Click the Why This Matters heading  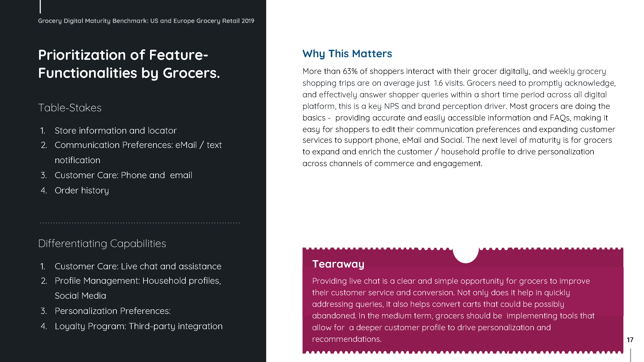point(347,54)
